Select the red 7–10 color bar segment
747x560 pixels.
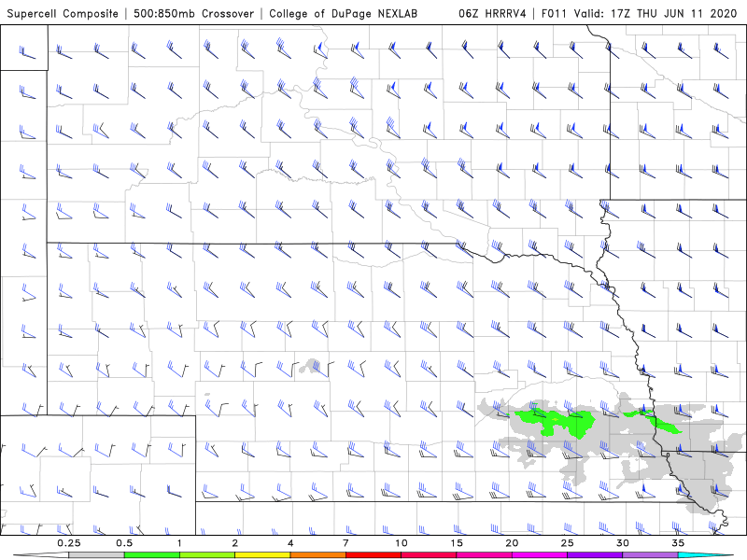click(373, 555)
